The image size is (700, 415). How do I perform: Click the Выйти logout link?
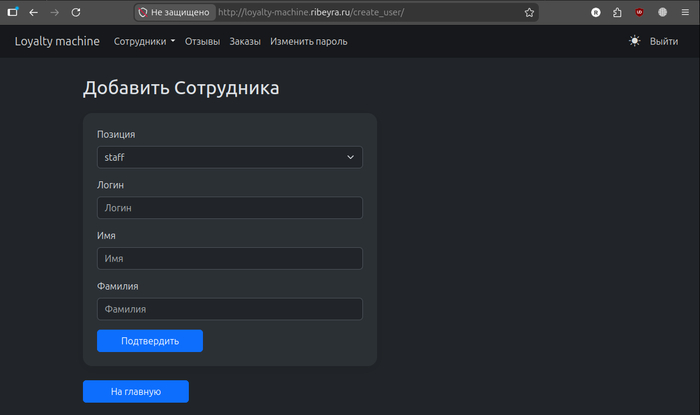(x=663, y=41)
